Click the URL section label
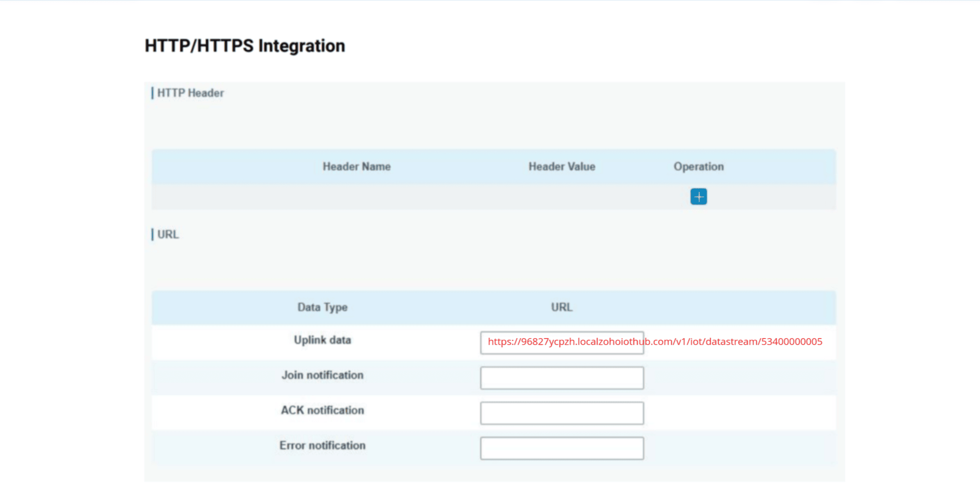Screen dimensions: 980x493 [x=168, y=234]
